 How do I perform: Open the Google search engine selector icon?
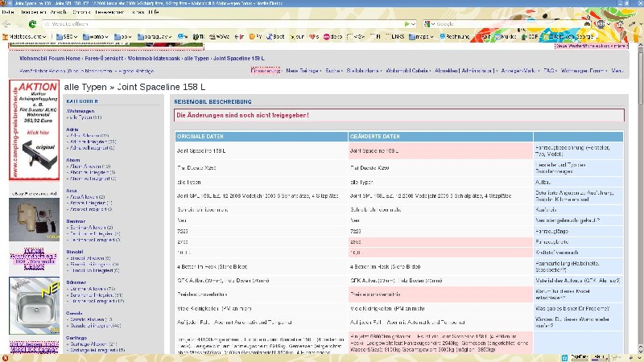point(429,24)
